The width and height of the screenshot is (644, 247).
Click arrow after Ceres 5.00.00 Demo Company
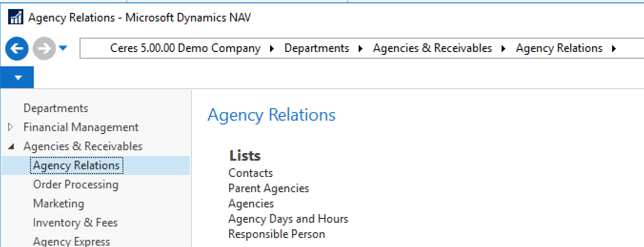(272, 49)
